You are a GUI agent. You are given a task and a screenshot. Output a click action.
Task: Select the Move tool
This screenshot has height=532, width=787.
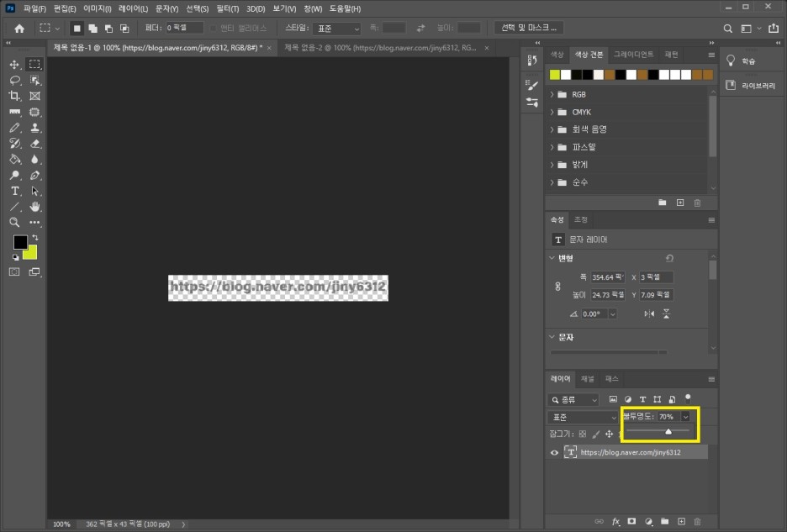(14, 65)
